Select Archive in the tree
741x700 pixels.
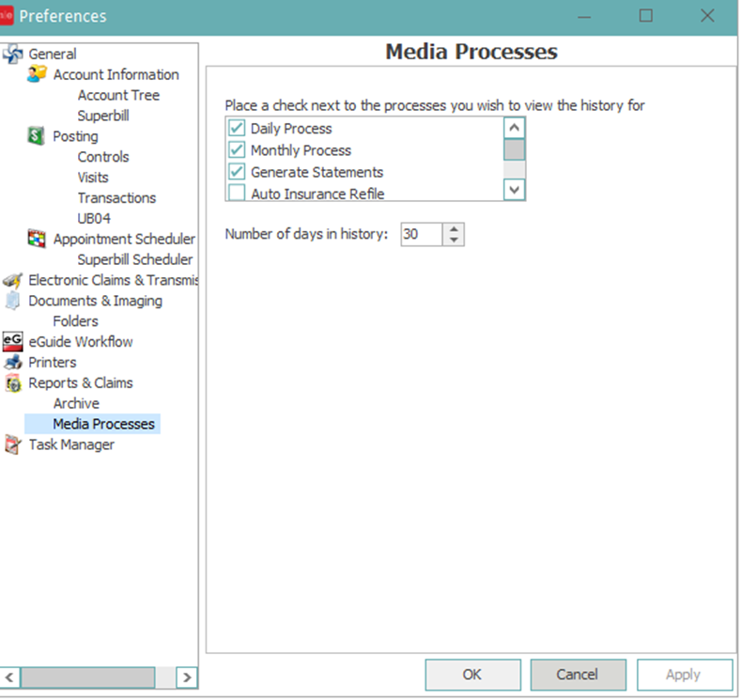pos(76,403)
